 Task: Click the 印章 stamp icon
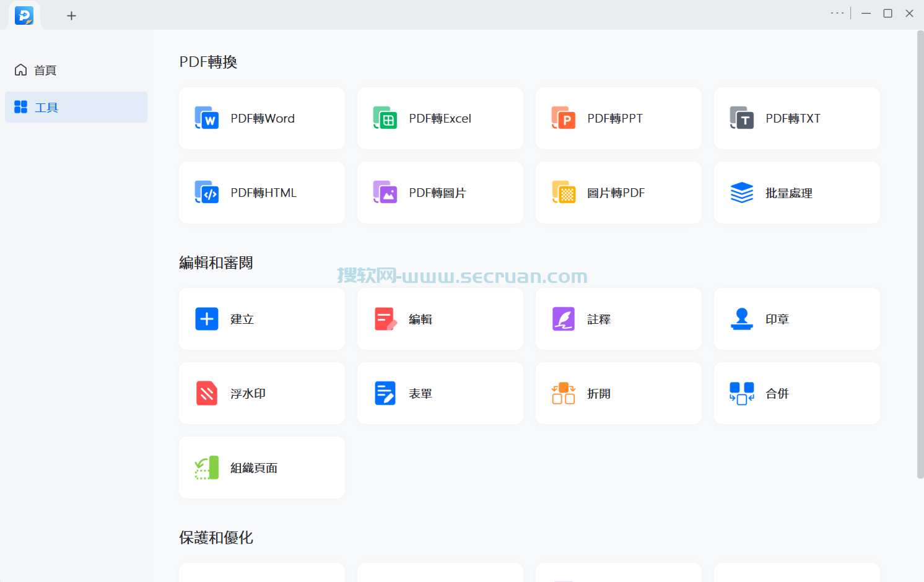click(x=742, y=319)
